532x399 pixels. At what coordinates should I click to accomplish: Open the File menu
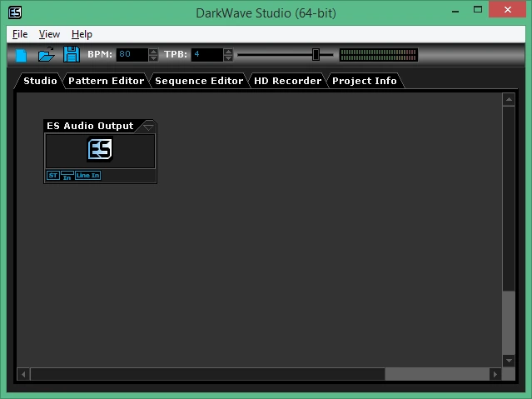[20, 34]
